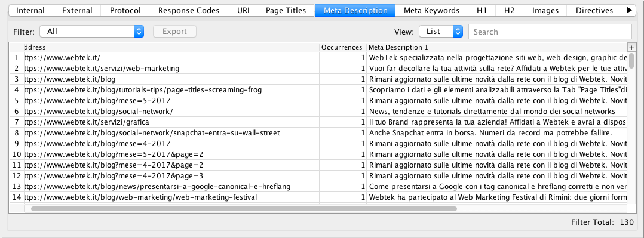Select the servizi/grafica address row
Screen dimensions: 644x238
[172, 122]
